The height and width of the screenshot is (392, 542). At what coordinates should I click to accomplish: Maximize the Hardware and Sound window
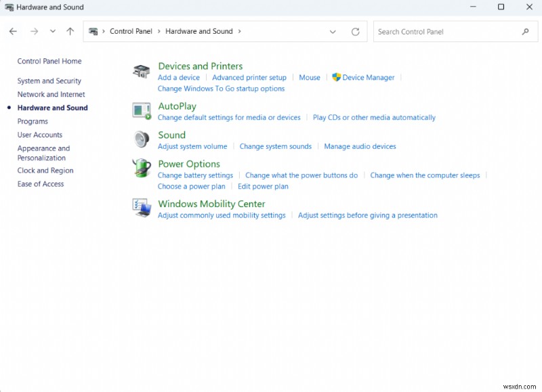[501, 7]
